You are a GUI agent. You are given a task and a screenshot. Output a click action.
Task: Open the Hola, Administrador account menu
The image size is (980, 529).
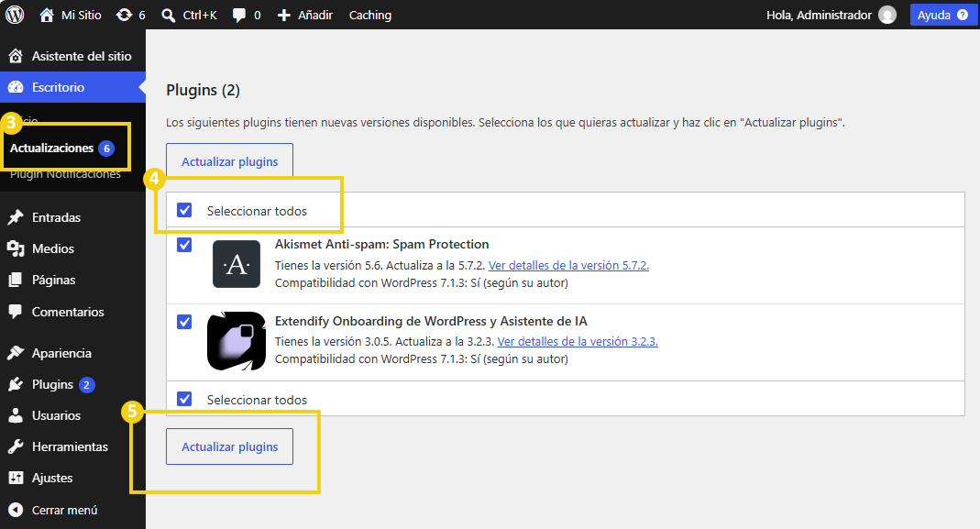[x=831, y=15]
